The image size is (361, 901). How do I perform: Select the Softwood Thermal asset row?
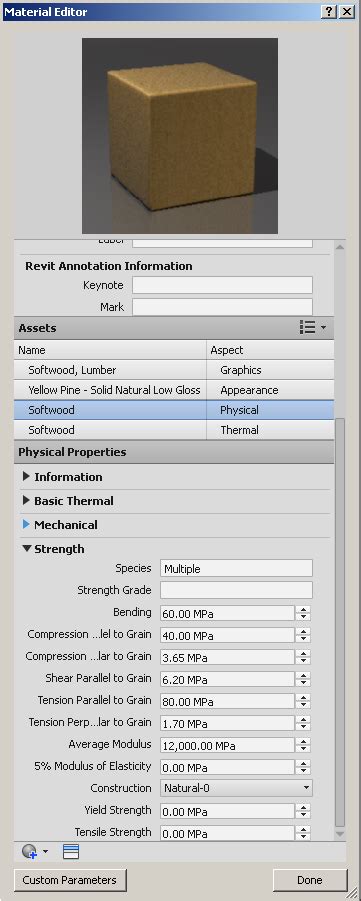[174, 430]
